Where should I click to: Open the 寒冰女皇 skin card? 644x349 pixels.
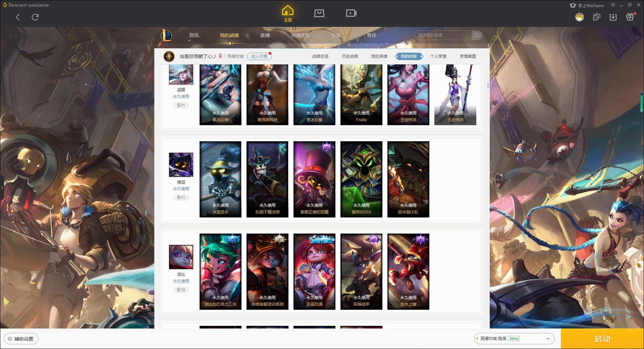click(x=314, y=95)
